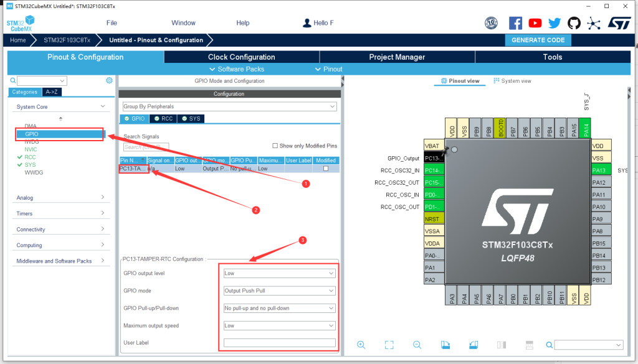Select WWDG in System Core list
638x364 pixels.
tap(34, 172)
